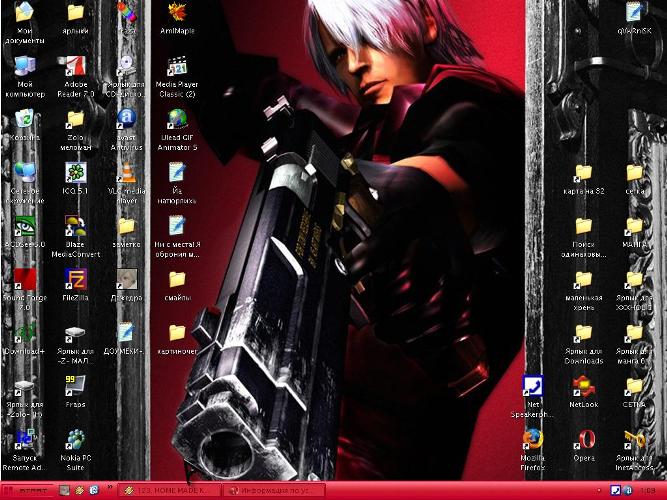Open the Start menu button
Viewport: 667px width, 500px height.
pos(26,491)
